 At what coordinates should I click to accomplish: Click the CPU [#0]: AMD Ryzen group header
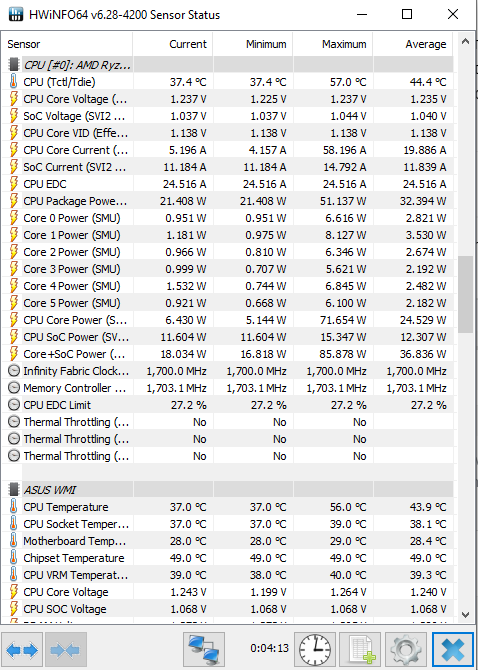pyautogui.click(x=227, y=65)
